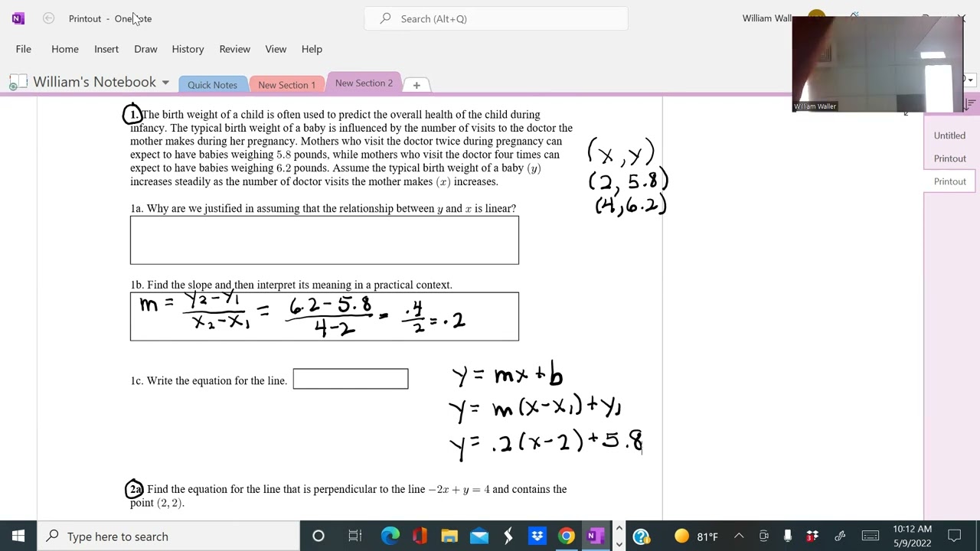Open the clock showing 10:12 AM
This screenshot has width=980, height=551.
[912, 536]
